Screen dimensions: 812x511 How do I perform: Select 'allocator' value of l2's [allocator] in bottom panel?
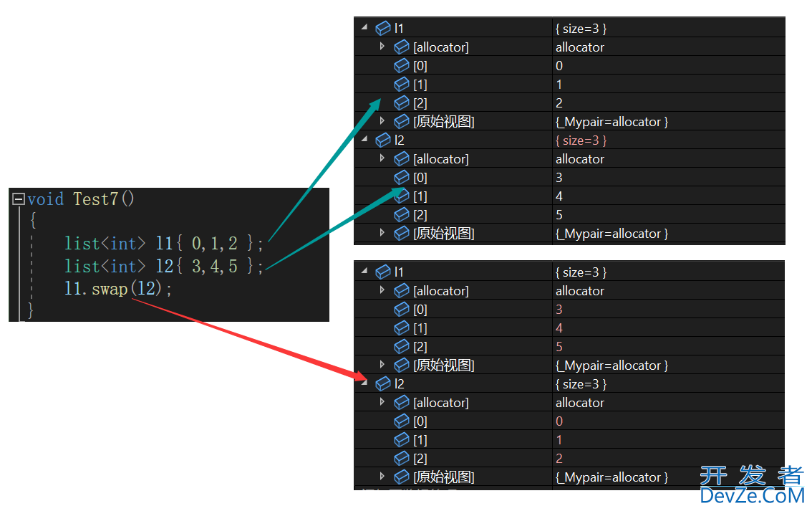(x=580, y=403)
